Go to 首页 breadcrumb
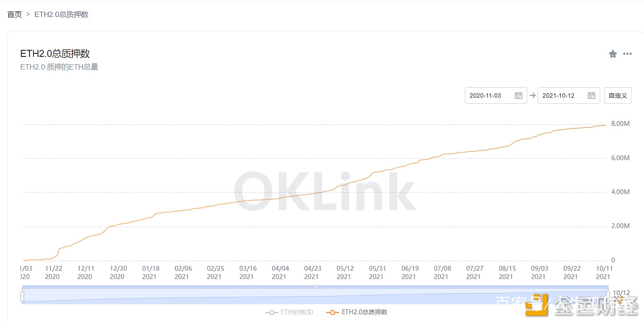This screenshot has width=644, height=322. (15, 14)
